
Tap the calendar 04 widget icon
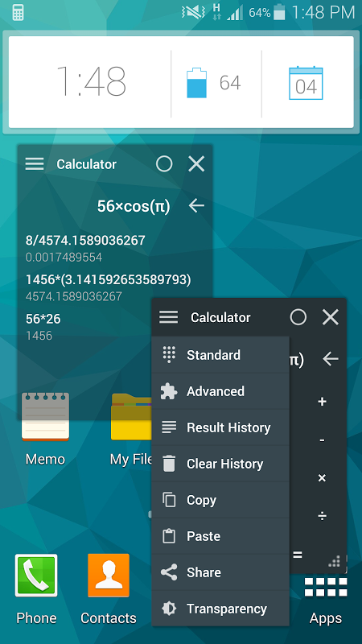pyautogui.click(x=306, y=83)
